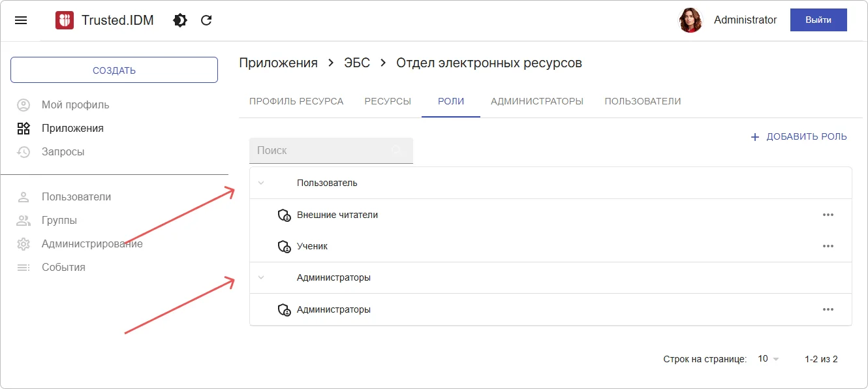Open the three-dot menu for Ученик
The width and height of the screenshot is (868, 389).
pyautogui.click(x=828, y=246)
